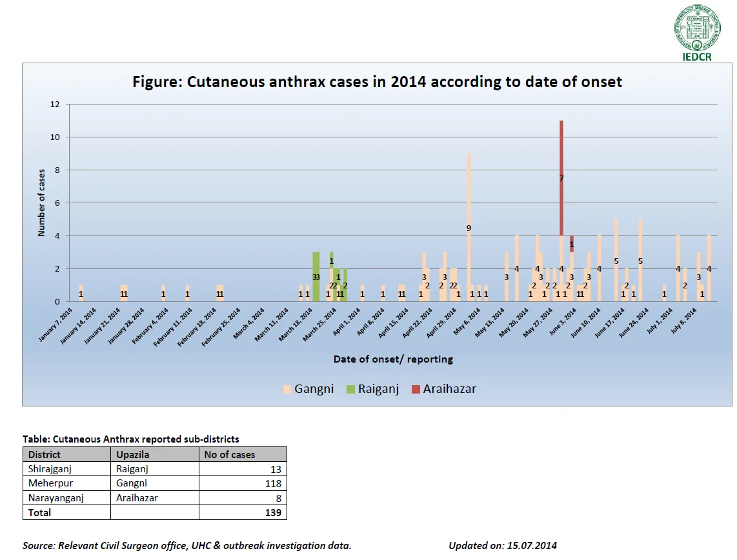
Task: Click the 'July 8, 2014' axis date
Action: coord(683,321)
